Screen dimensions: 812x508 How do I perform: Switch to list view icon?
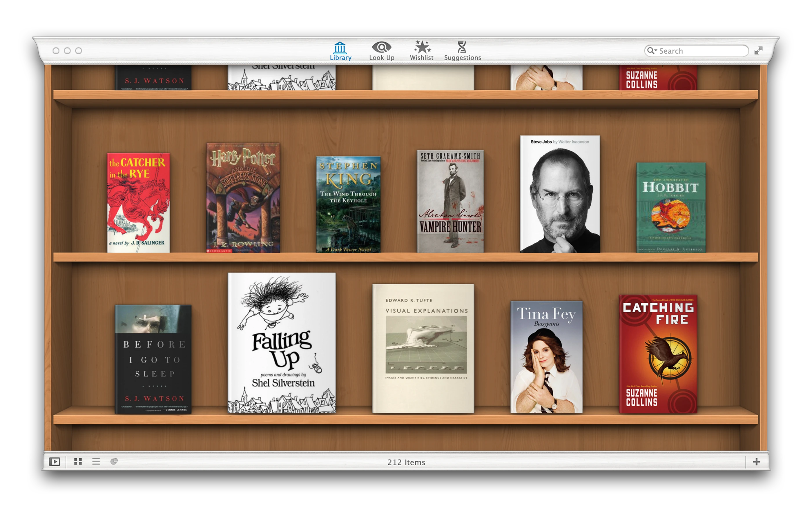pos(96,462)
